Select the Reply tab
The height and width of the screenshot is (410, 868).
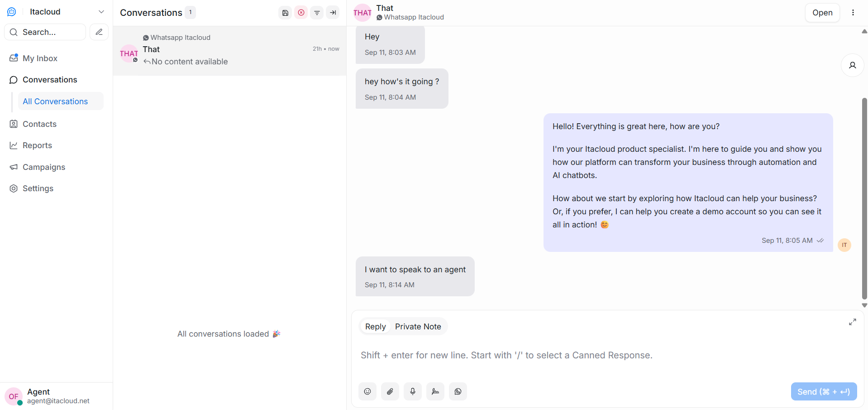375,327
